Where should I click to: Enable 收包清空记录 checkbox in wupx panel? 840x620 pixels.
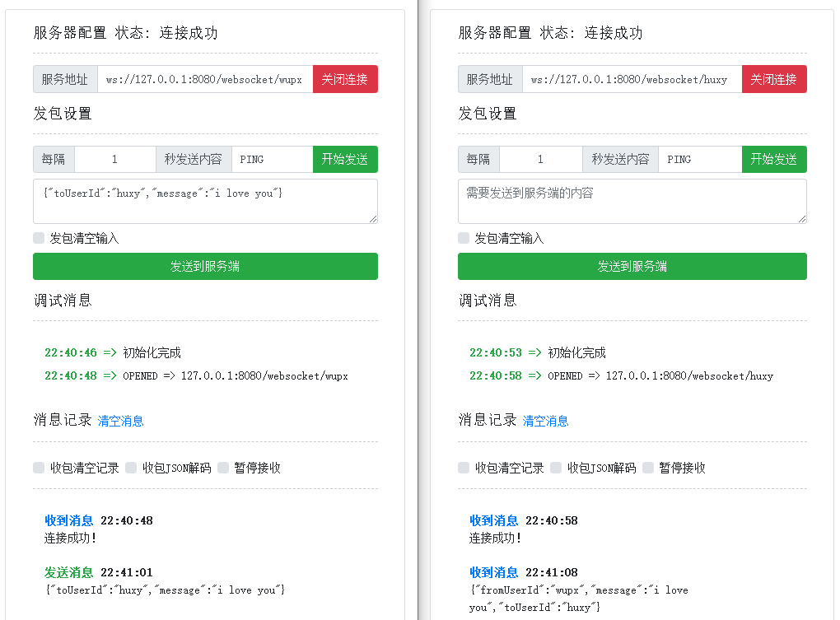pos(39,468)
